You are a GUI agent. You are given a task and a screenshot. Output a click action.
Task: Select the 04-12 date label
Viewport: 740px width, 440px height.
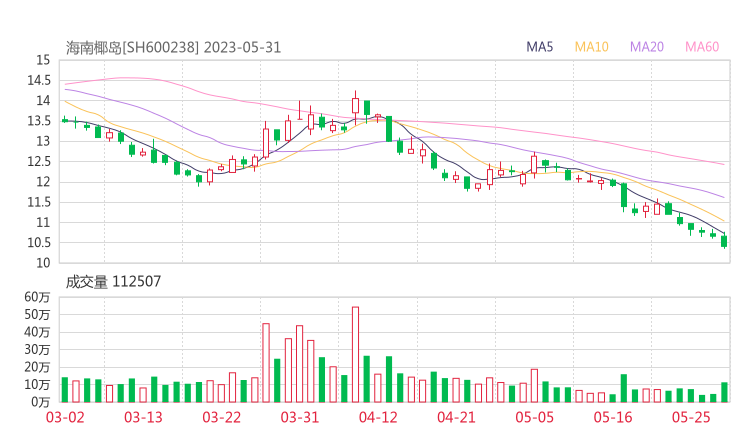(x=378, y=417)
